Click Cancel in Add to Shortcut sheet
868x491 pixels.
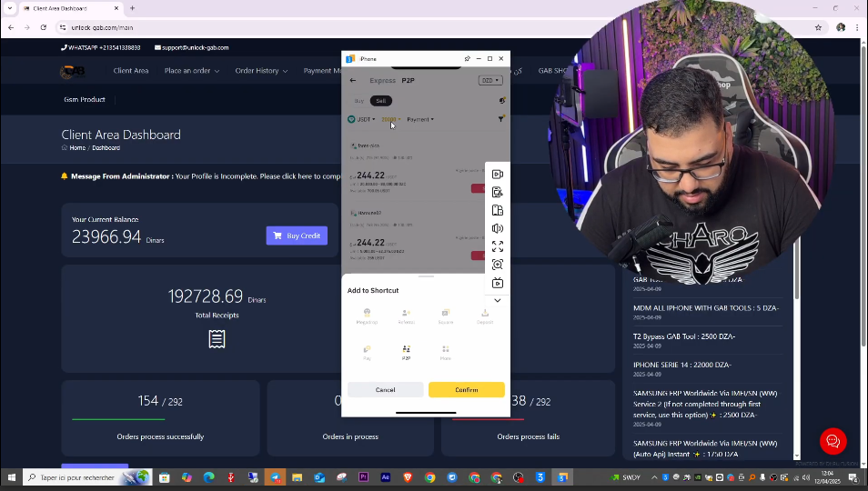pyautogui.click(x=385, y=390)
